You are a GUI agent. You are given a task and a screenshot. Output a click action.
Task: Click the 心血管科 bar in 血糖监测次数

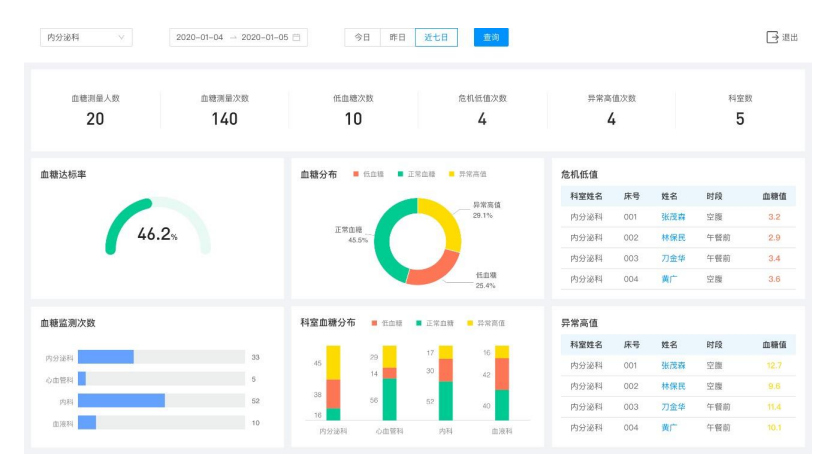[82, 378]
